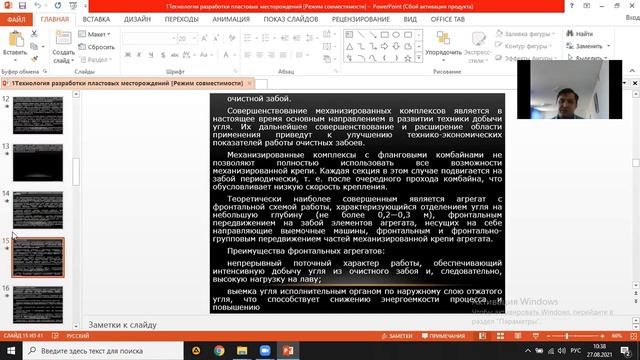
Task: Select the straight line shape in gallery
Action: [361, 35]
